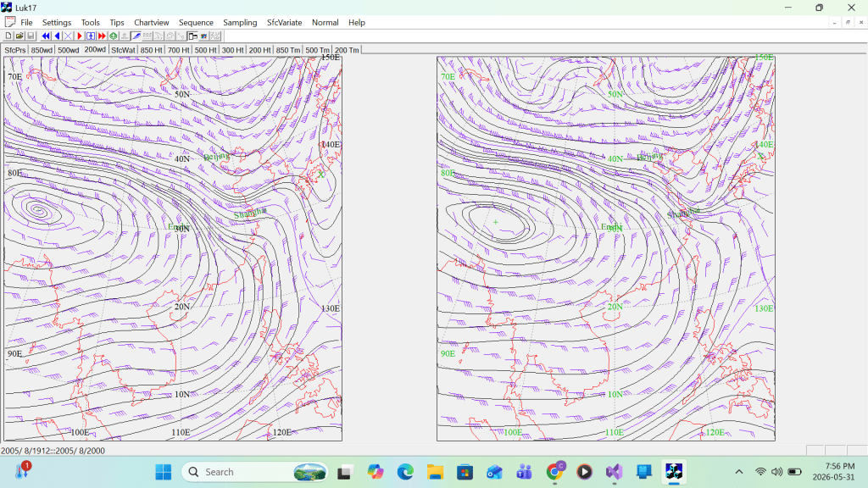
Task: Click the document icon beside File menu
Action: pos(9,22)
